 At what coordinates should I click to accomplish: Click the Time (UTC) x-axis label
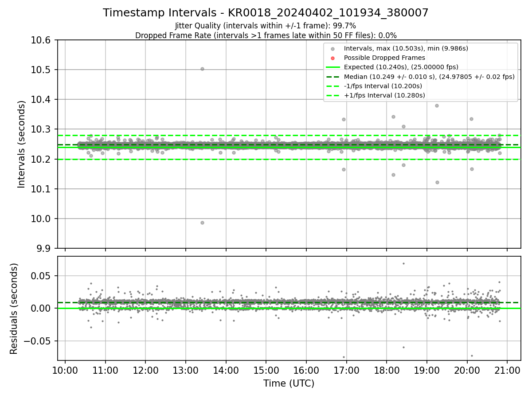coord(289,383)
